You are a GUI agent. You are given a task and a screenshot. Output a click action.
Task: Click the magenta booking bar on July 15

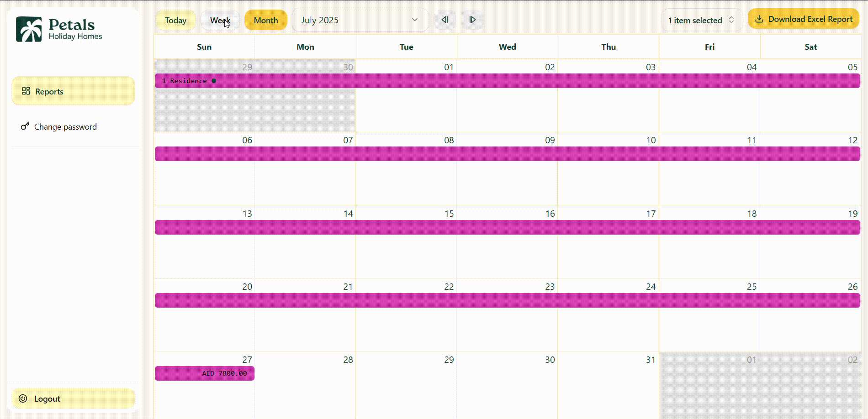[x=406, y=227]
